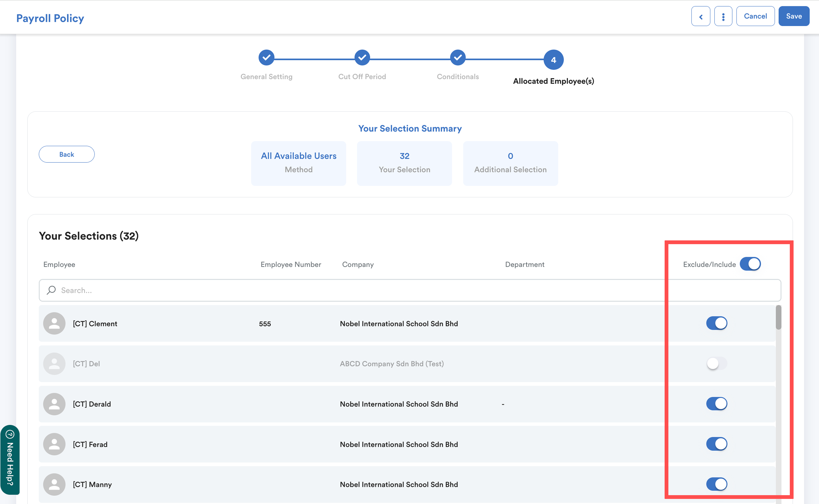
Task: Go to the General Setting step
Action: [266, 58]
